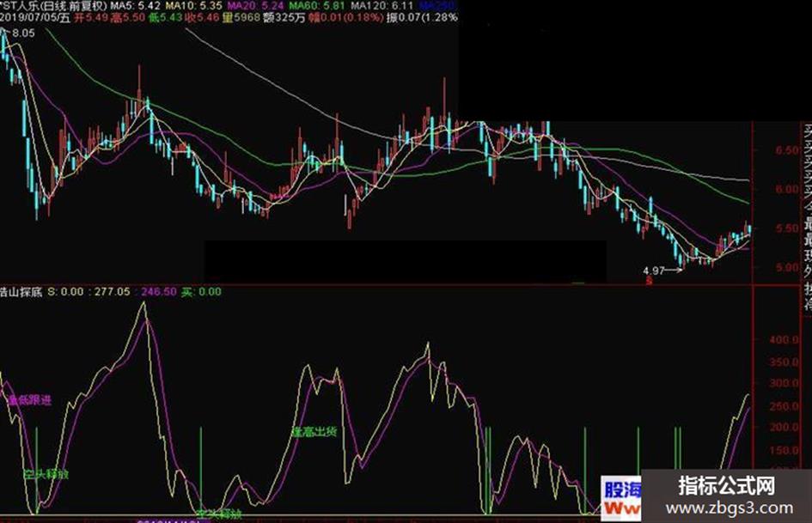Viewport: 812px width, 523px height.
Task: Click the 洁山探底 indicator name
Action: tap(21, 291)
